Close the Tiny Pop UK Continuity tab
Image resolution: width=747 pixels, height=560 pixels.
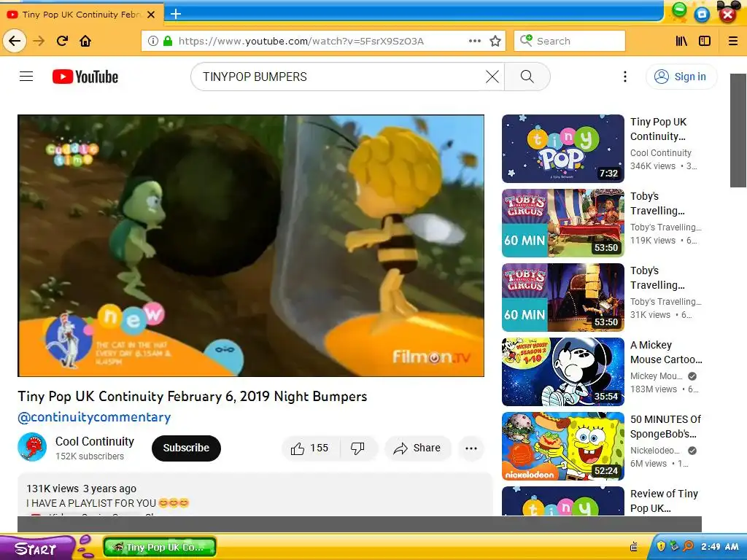point(151,15)
